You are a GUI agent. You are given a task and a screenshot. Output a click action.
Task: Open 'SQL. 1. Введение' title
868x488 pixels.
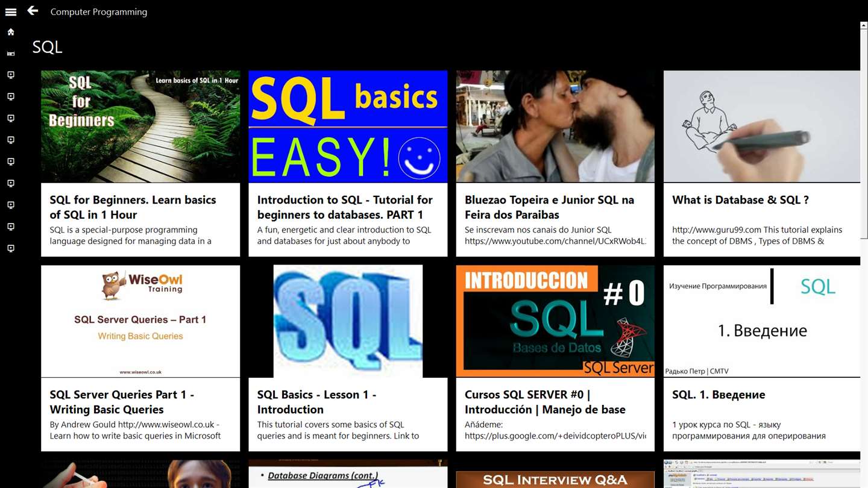(x=719, y=395)
